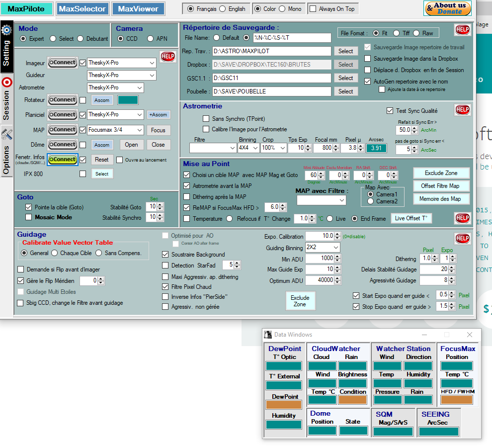Open HELP icon in Astrometrie section

463,109
